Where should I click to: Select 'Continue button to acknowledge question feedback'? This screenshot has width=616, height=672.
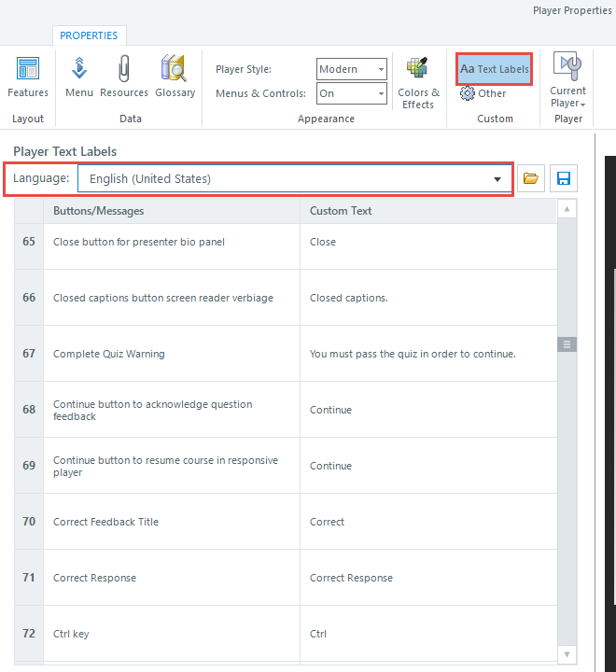(153, 410)
